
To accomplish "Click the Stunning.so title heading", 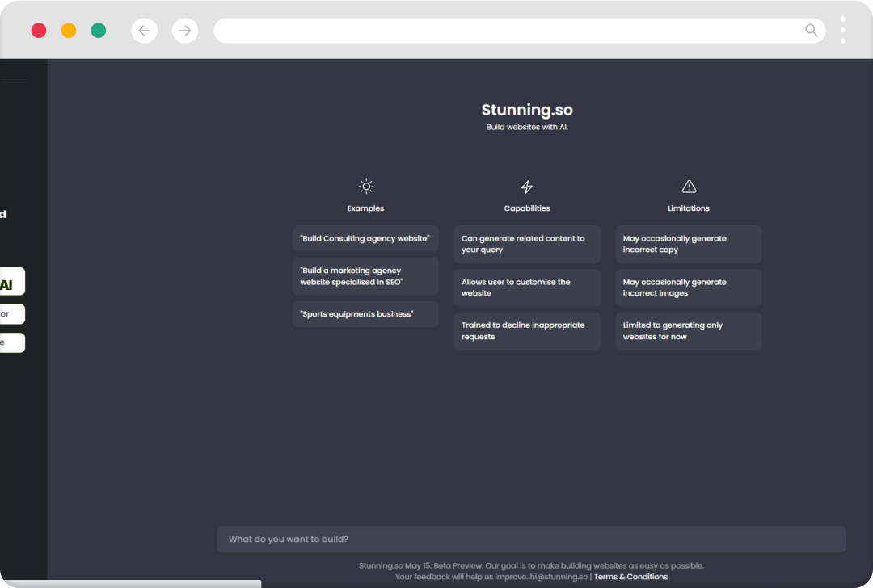I will [527, 110].
